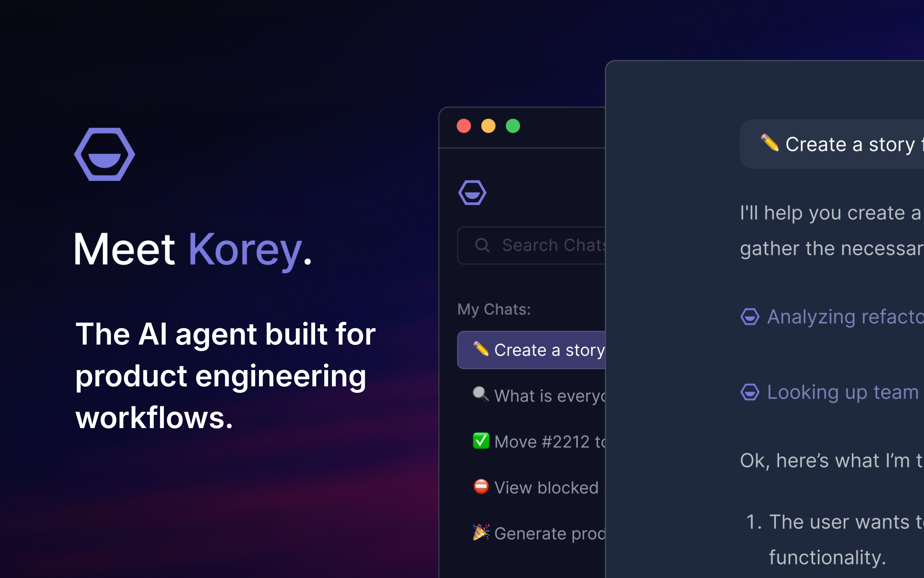The width and height of the screenshot is (924, 578).
Task: Click the green checkmark icon on the 'Move #2212' chat
Action: [481, 441]
